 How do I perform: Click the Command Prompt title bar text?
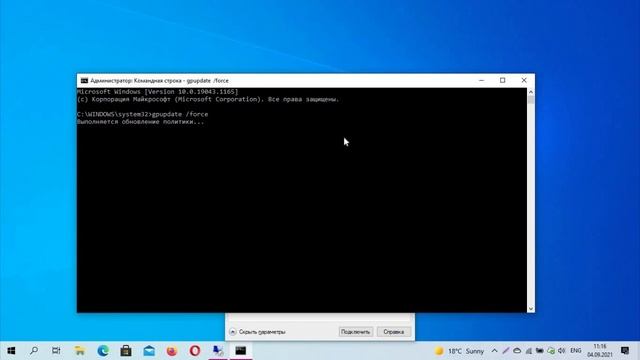click(160, 80)
